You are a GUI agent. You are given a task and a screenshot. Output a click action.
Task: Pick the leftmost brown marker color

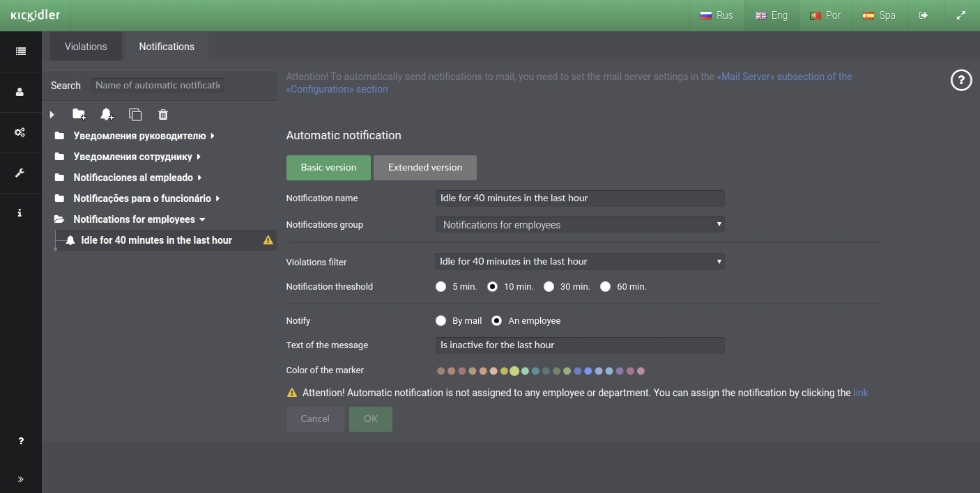441,371
